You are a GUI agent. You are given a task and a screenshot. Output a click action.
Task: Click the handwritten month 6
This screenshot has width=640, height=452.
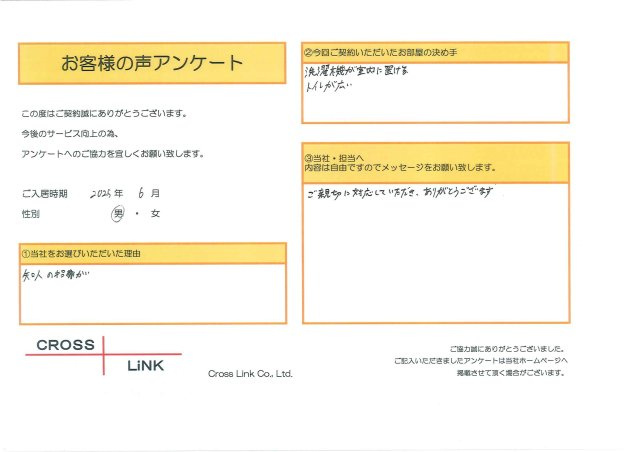tap(141, 193)
